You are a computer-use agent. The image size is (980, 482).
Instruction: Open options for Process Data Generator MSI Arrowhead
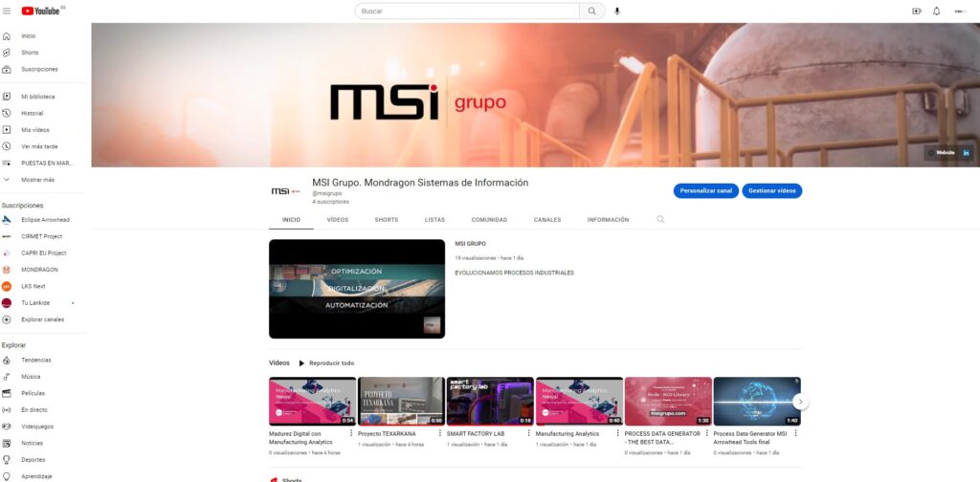[x=795, y=433]
